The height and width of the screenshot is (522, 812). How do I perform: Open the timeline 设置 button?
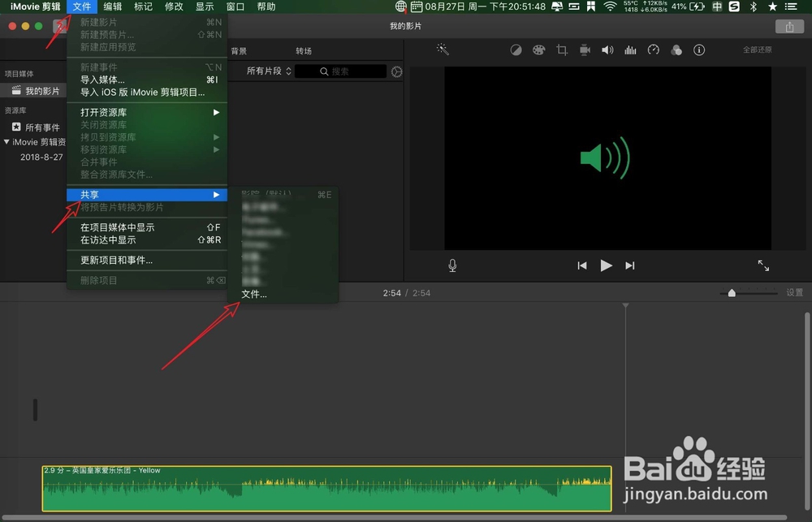[x=794, y=292]
